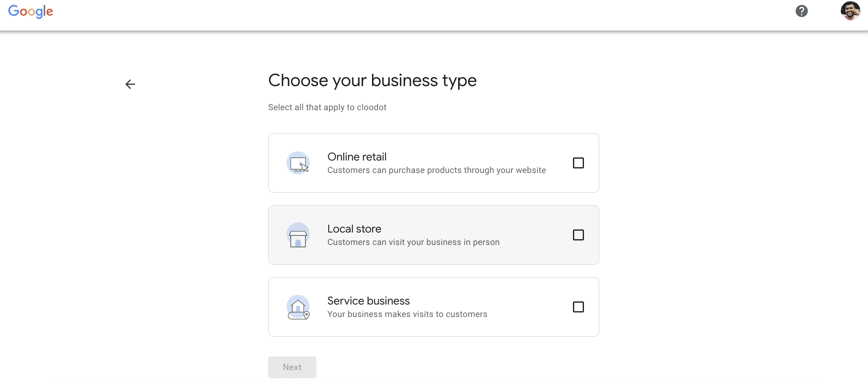Tick the Local store checkbox
Screen dimensions: 868x382
578,235
